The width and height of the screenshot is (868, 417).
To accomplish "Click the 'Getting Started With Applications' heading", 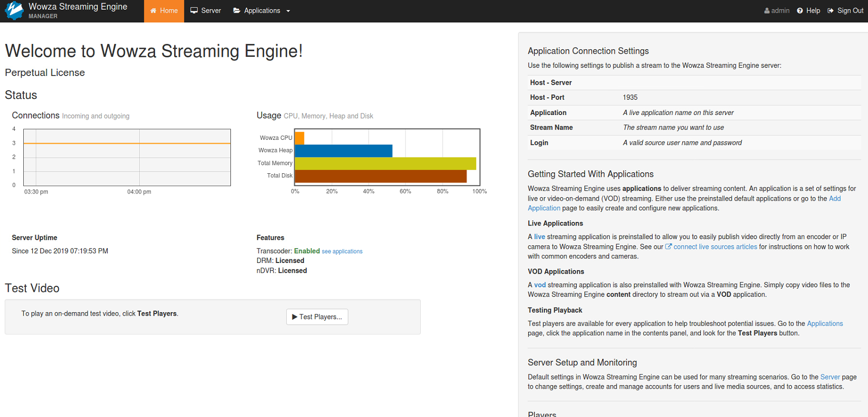I will coord(590,174).
